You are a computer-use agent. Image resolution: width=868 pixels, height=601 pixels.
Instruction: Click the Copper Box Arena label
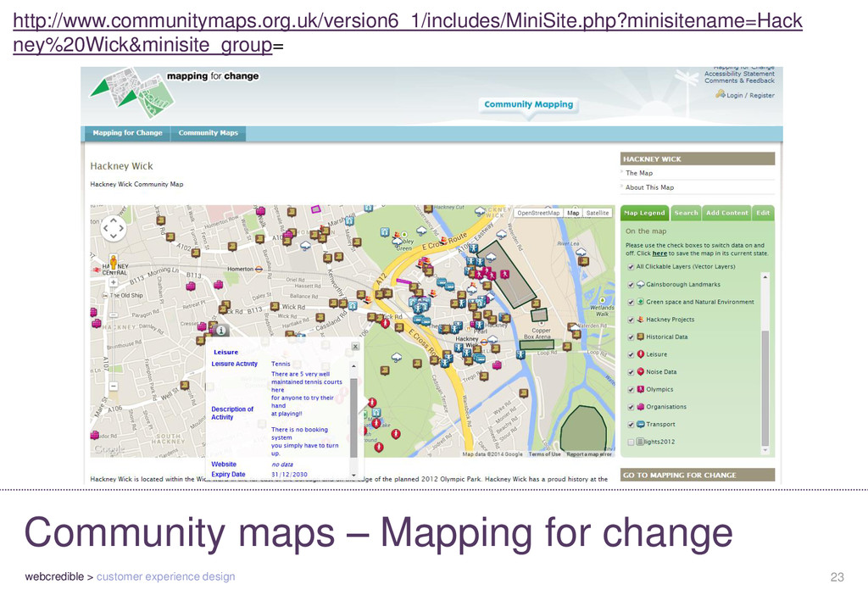click(537, 334)
